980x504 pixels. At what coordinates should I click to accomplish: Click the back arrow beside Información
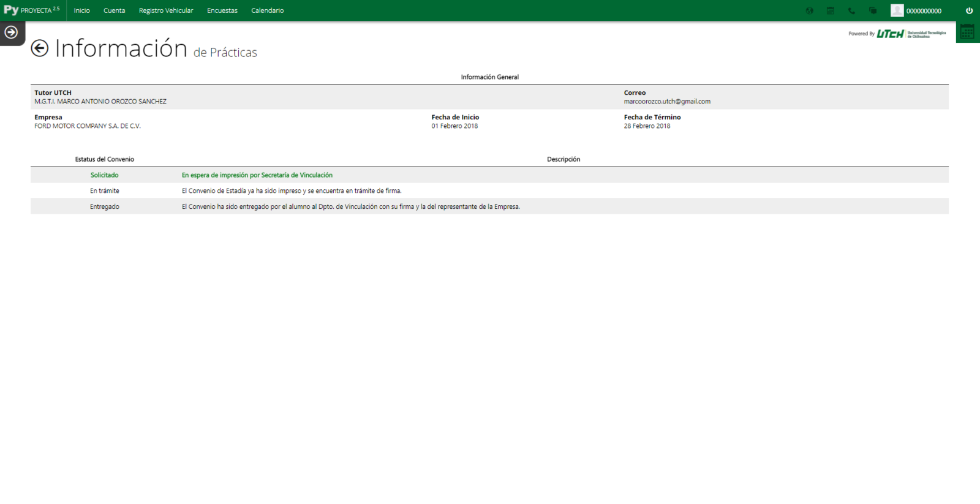coord(40,48)
